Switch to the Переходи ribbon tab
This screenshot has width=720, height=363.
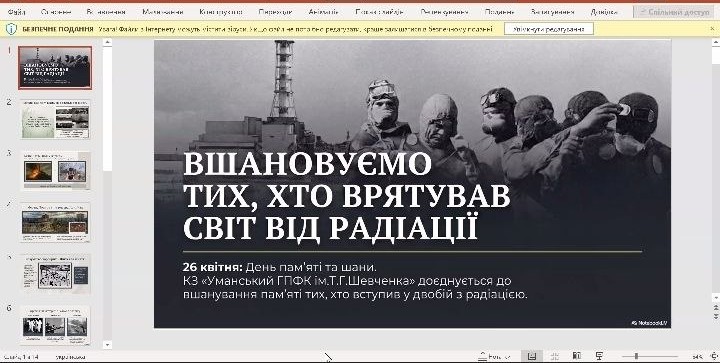pyautogui.click(x=276, y=12)
